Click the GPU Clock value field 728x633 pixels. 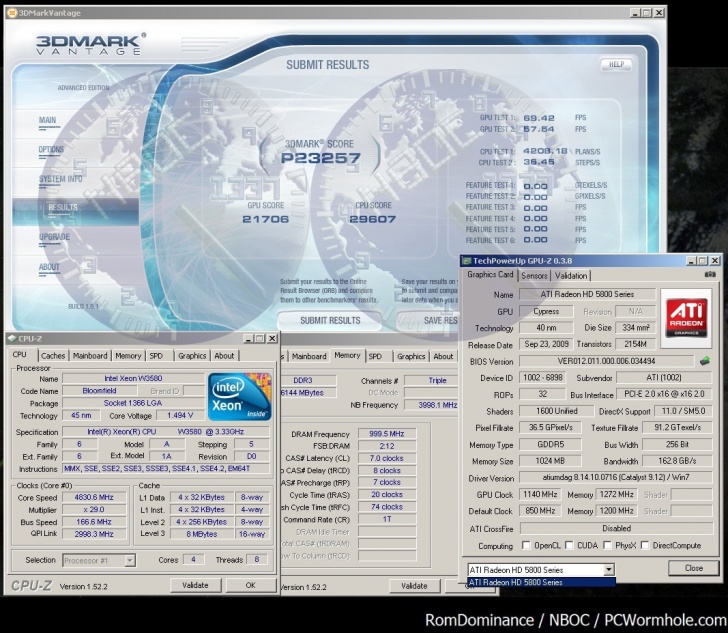pos(541,494)
